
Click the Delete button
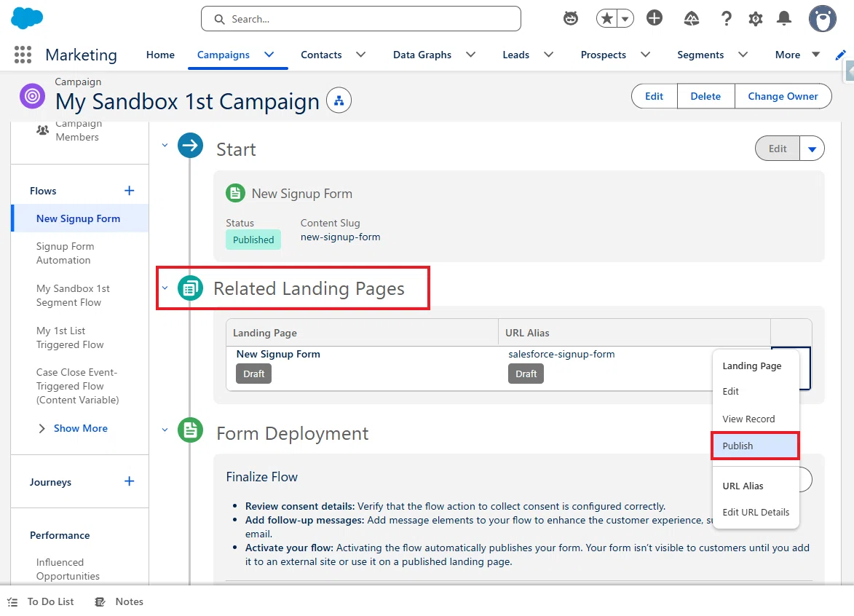tap(705, 96)
